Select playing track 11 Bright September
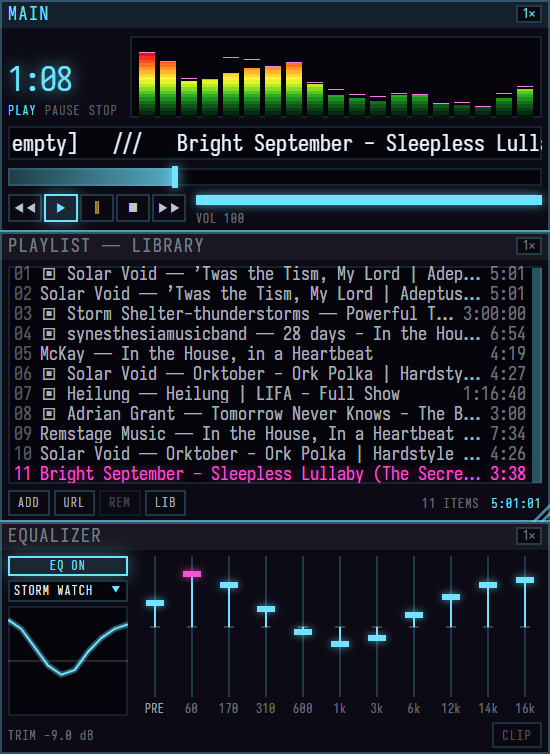Image resolution: width=550 pixels, height=754 pixels. coord(270,474)
